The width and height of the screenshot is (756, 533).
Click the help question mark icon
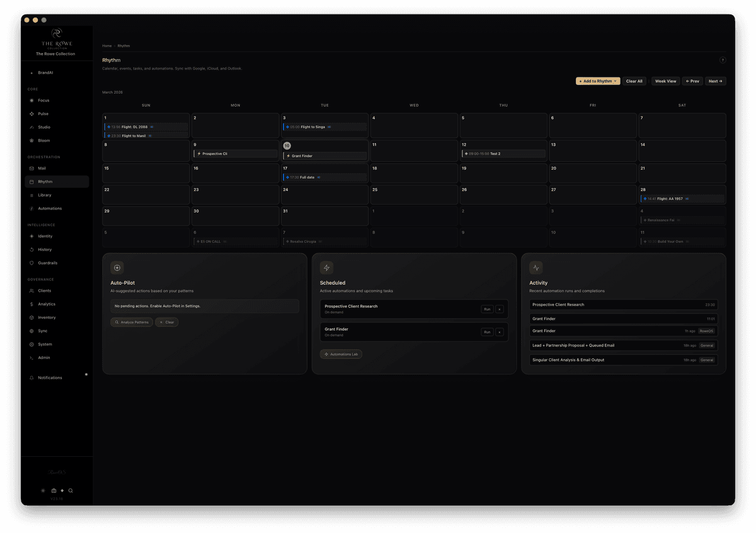tap(723, 60)
